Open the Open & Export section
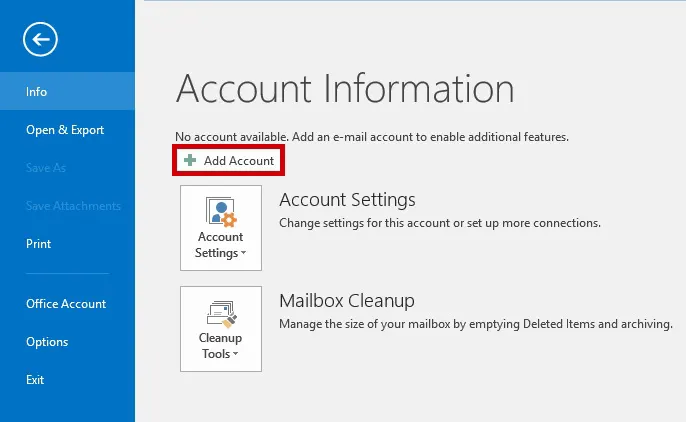Screen dimensions: 686x422 pyautogui.click(x=65, y=130)
